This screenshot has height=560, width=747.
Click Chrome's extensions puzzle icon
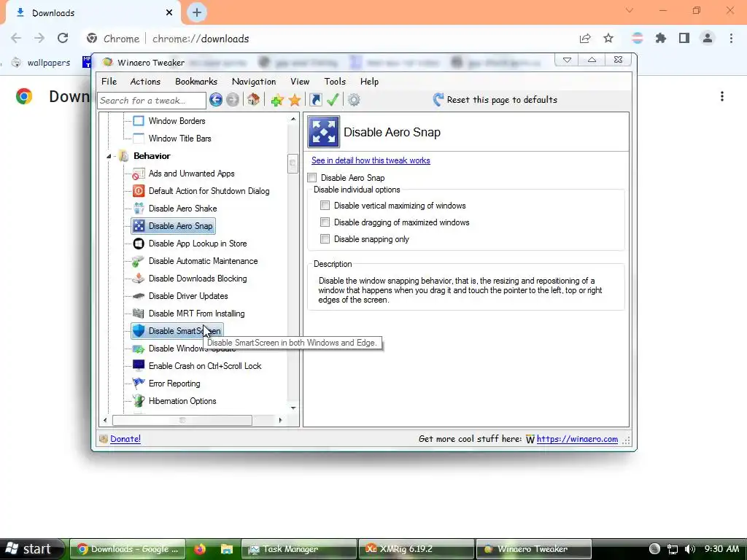[x=660, y=39]
